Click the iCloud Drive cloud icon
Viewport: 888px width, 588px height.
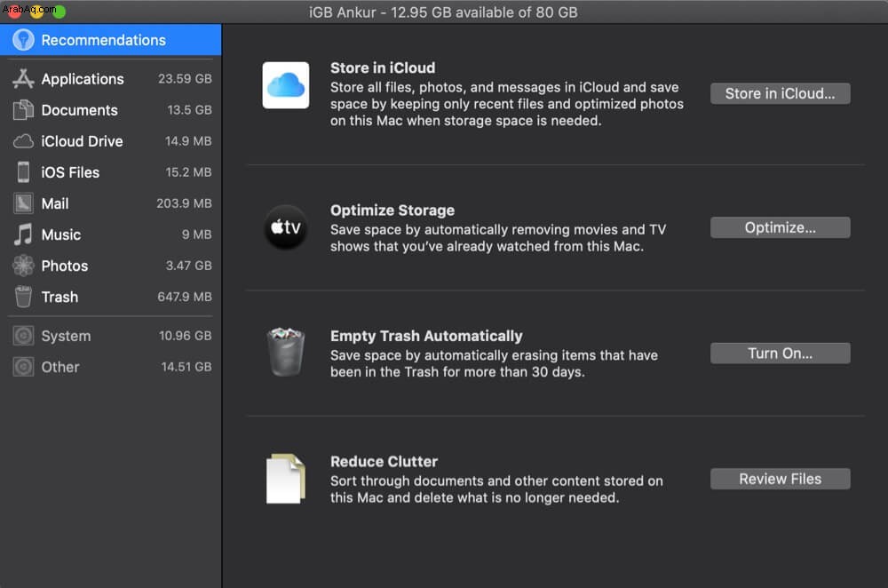coord(23,141)
